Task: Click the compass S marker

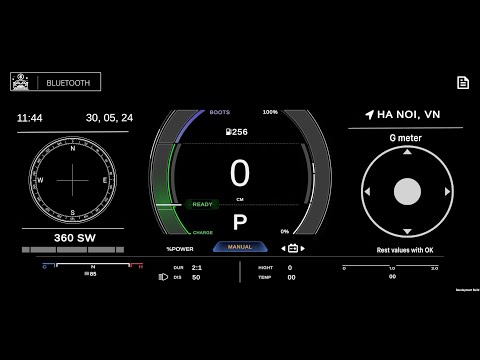Action: [x=73, y=212]
